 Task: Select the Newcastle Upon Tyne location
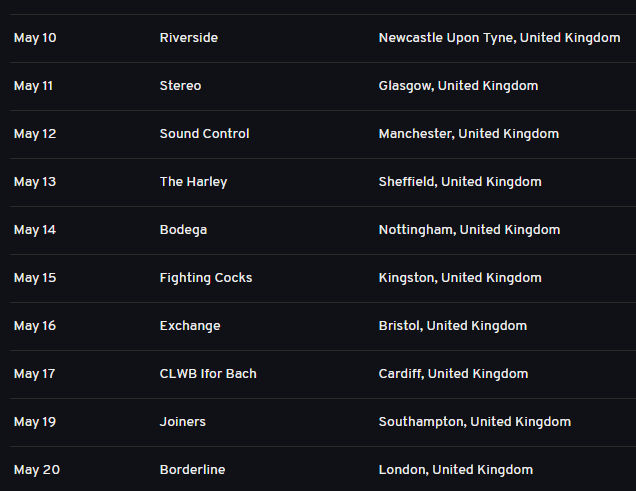coord(499,38)
